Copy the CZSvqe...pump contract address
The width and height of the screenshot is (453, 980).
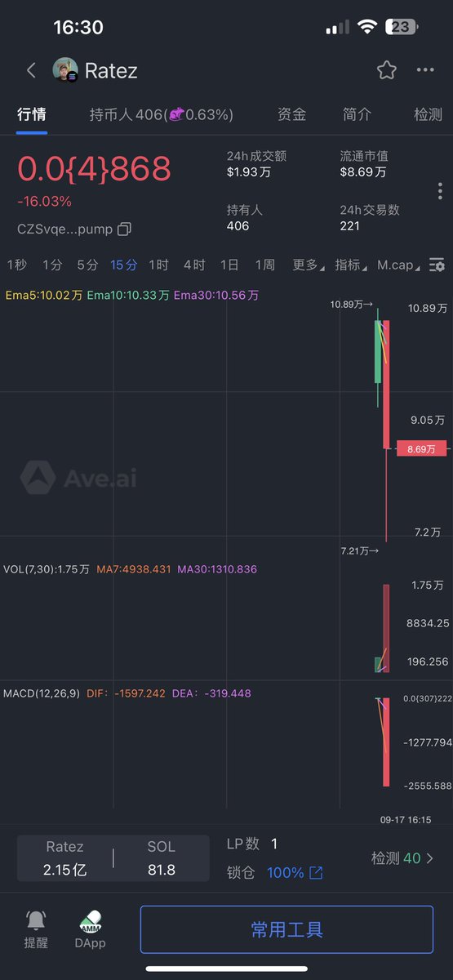click(x=124, y=229)
